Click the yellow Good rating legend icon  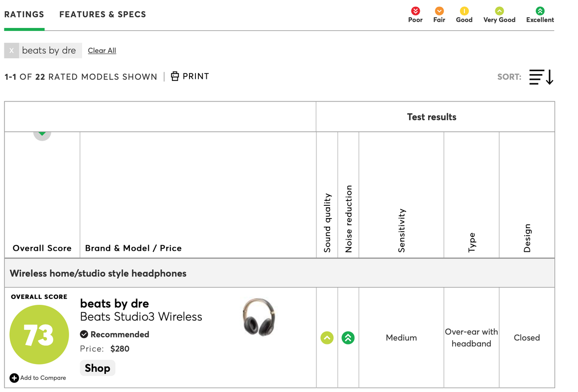tap(464, 11)
